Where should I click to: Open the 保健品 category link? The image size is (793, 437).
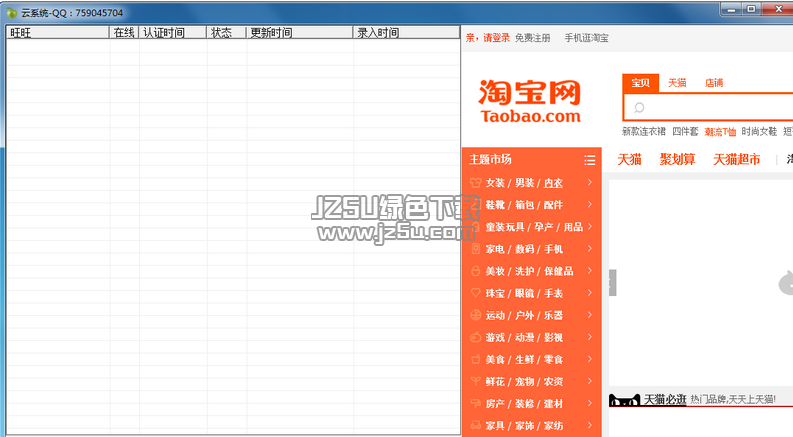pos(559,271)
